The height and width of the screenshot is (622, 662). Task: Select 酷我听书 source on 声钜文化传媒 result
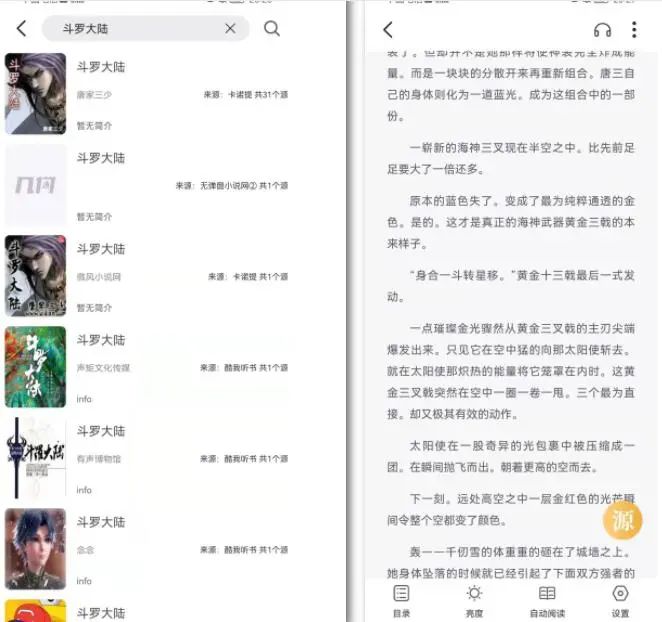click(x=244, y=368)
